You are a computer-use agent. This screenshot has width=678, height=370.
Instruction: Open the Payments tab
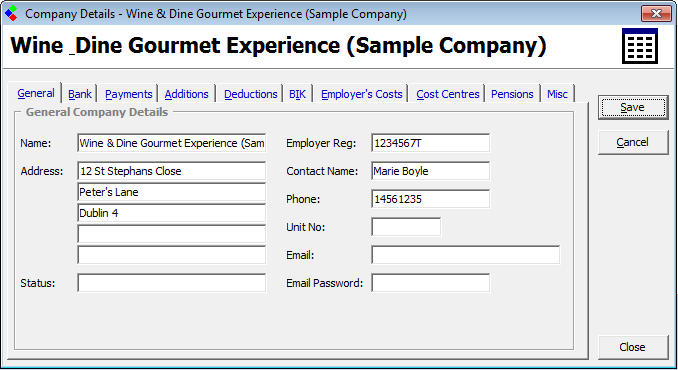[x=128, y=94]
